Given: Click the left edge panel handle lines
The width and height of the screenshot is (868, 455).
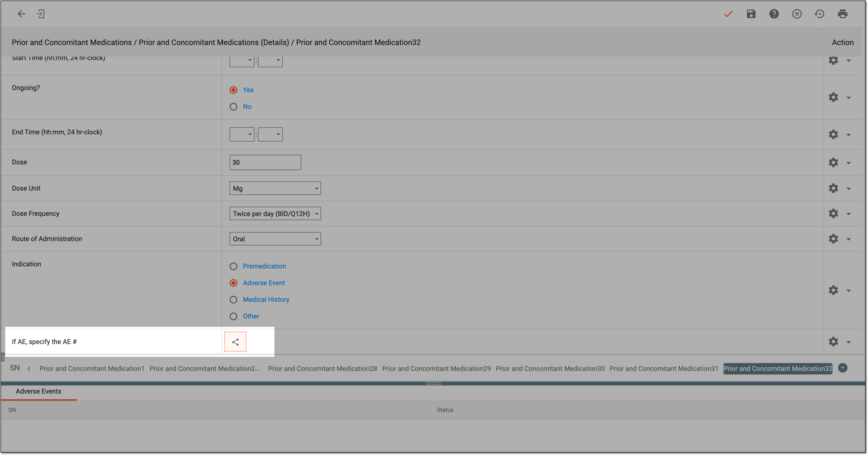Looking at the screenshot, I should (3, 357).
